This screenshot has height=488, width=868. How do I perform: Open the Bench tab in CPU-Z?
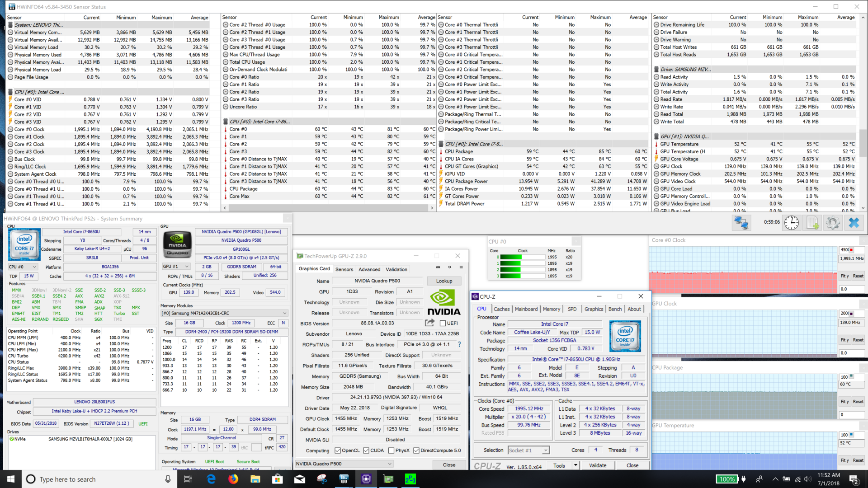(x=615, y=309)
